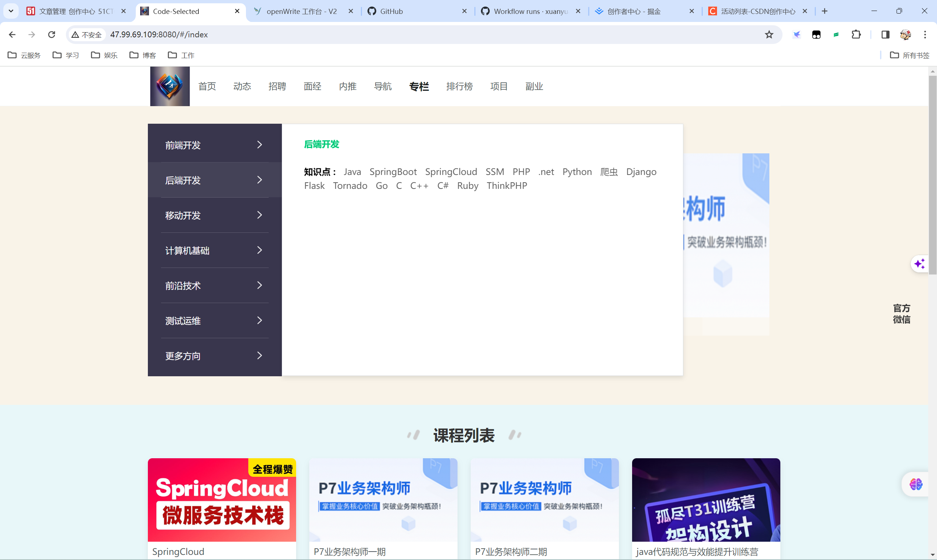Expand the 前端开发 category

[214, 145]
